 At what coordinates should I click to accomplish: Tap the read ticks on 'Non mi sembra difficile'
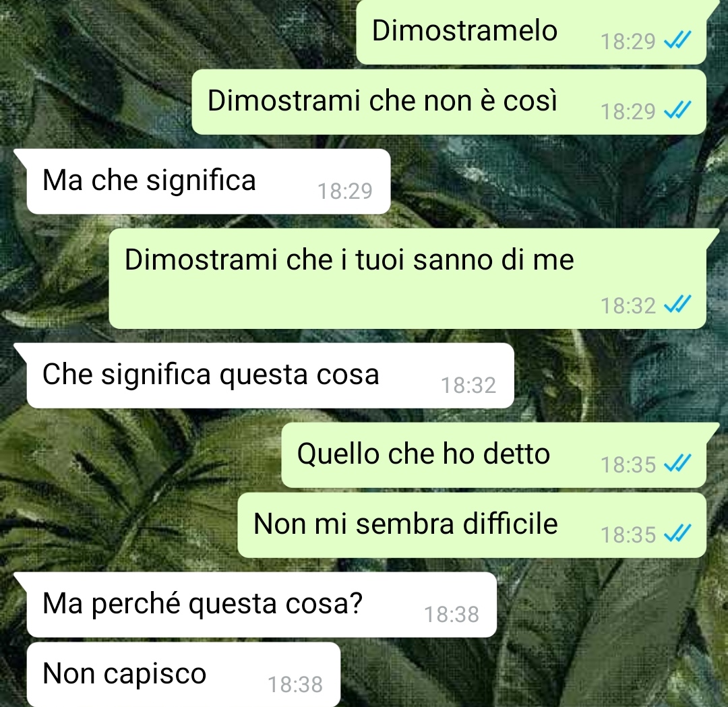pyautogui.click(x=677, y=534)
